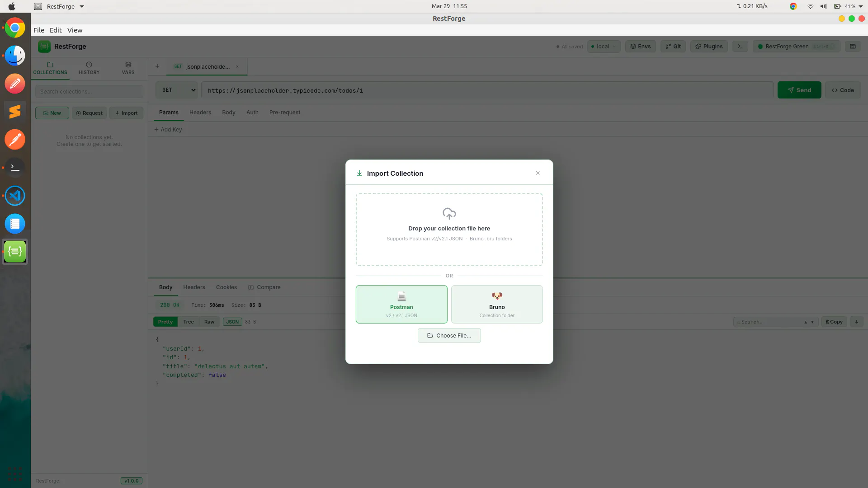This screenshot has width=868, height=488.
Task: Select Postman v2/v2.1 JSON import format
Action: [x=401, y=304]
